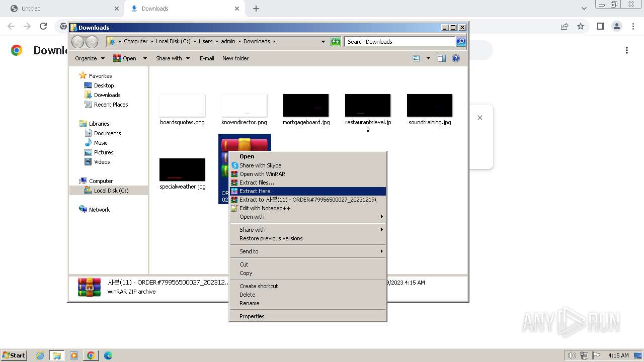Viewport: 644px width, 362px height.
Task: Click Restore previous versions
Action: coord(307,238)
